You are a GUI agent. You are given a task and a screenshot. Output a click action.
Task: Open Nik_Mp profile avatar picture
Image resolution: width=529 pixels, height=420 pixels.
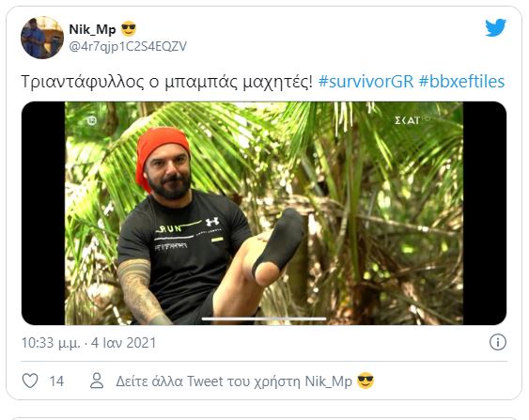point(42,38)
